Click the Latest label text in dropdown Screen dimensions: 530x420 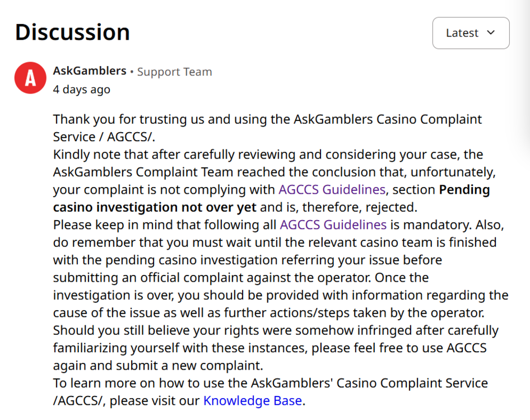click(462, 33)
